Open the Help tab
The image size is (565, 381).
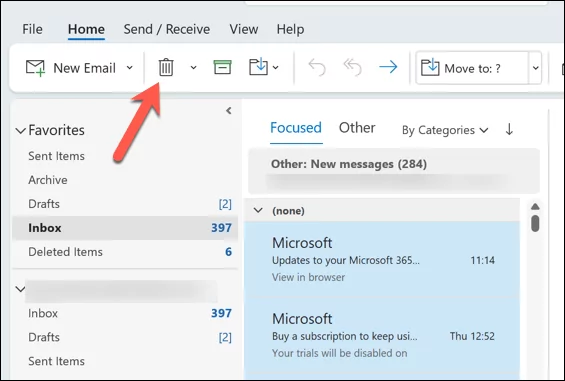[x=290, y=29]
